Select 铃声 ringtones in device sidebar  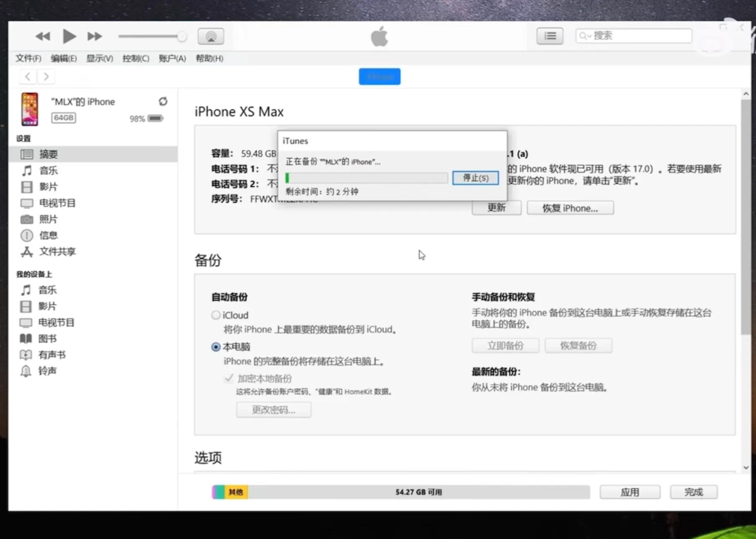click(x=47, y=371)
